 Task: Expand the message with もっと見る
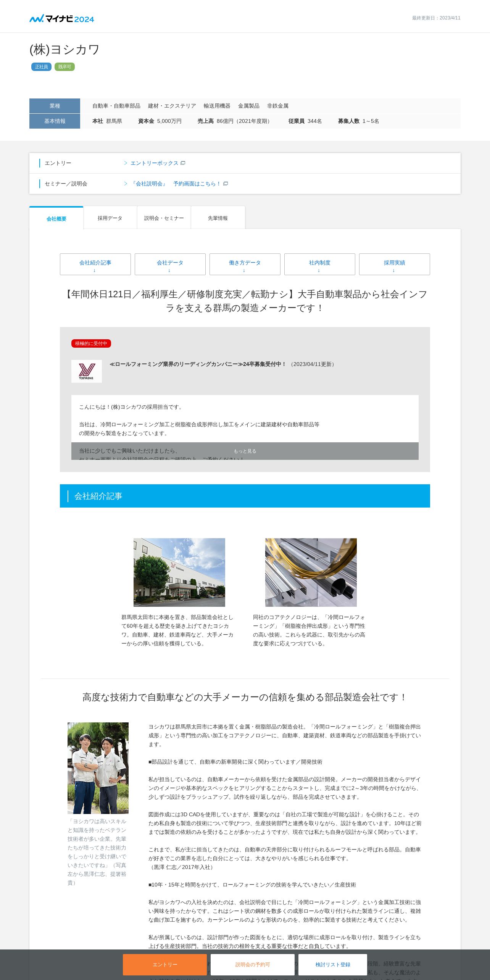(x=245, y=451)
